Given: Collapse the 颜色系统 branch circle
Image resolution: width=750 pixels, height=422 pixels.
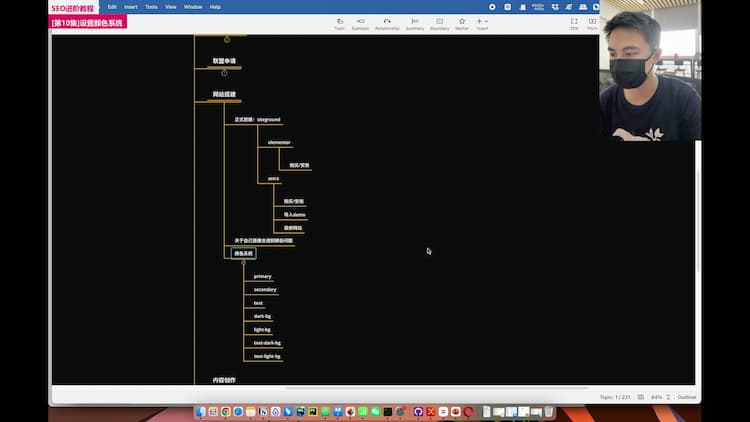Looking at the screenshot, I should coord(243,262).
